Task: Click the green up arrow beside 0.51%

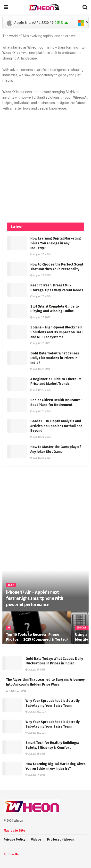Action: pos(66,23)
